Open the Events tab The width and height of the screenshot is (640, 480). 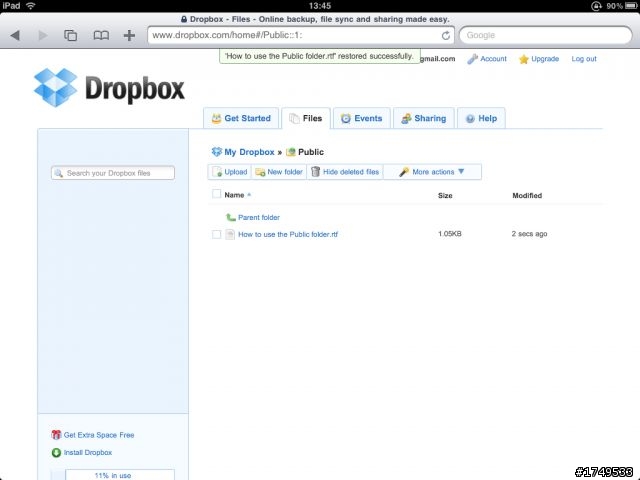coord(362,118)
